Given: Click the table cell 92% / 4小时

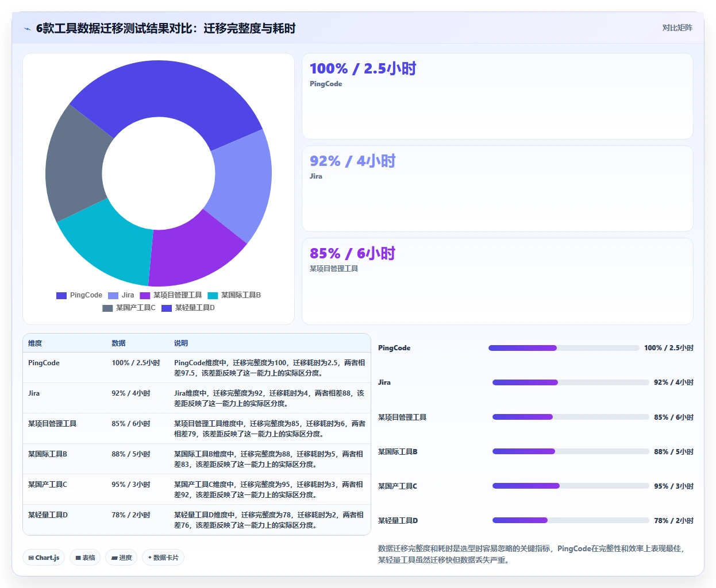Looking at the screenshot, I should tap(131, 393).
